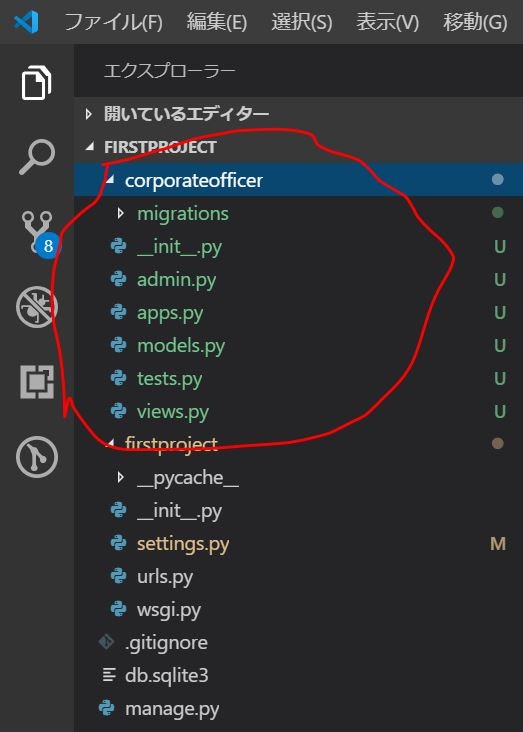This screenshot has height=732, width=523.
Task: Click the Git branch circle icon at sidebar bottom
Action: coord(37,457)
